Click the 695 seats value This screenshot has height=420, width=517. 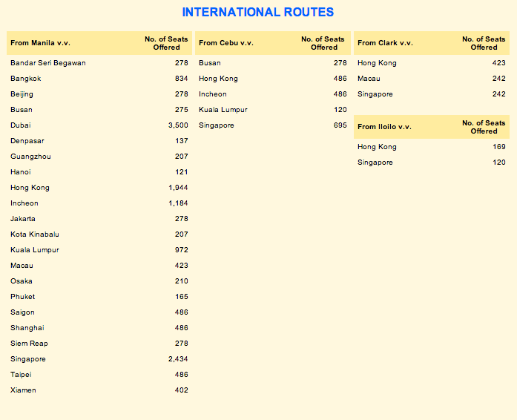click(340, 125)
